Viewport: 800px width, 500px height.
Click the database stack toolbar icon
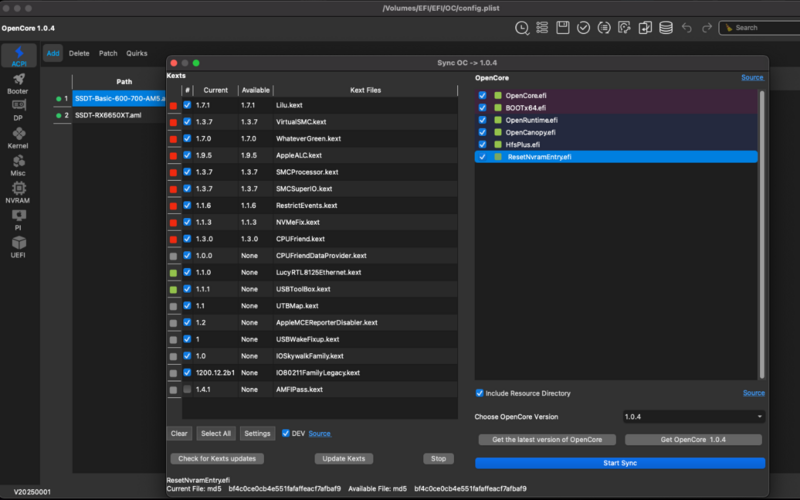tap(666, 27)
